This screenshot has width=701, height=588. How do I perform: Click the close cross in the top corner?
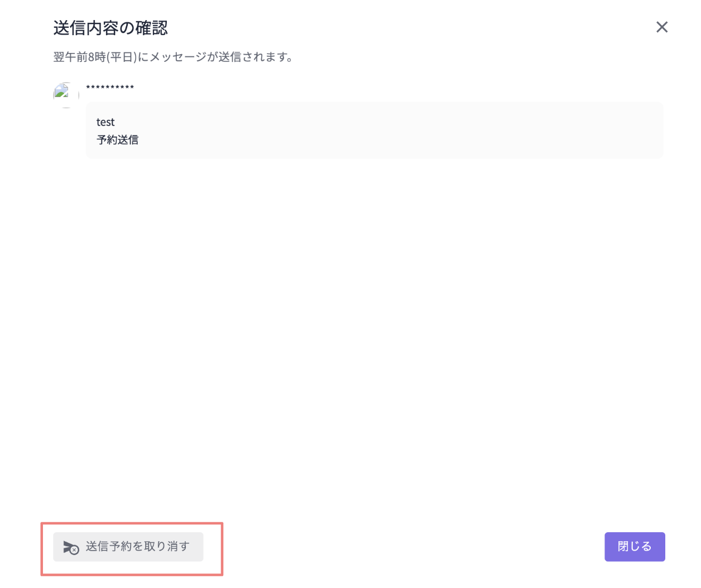(x=662, y=27)
